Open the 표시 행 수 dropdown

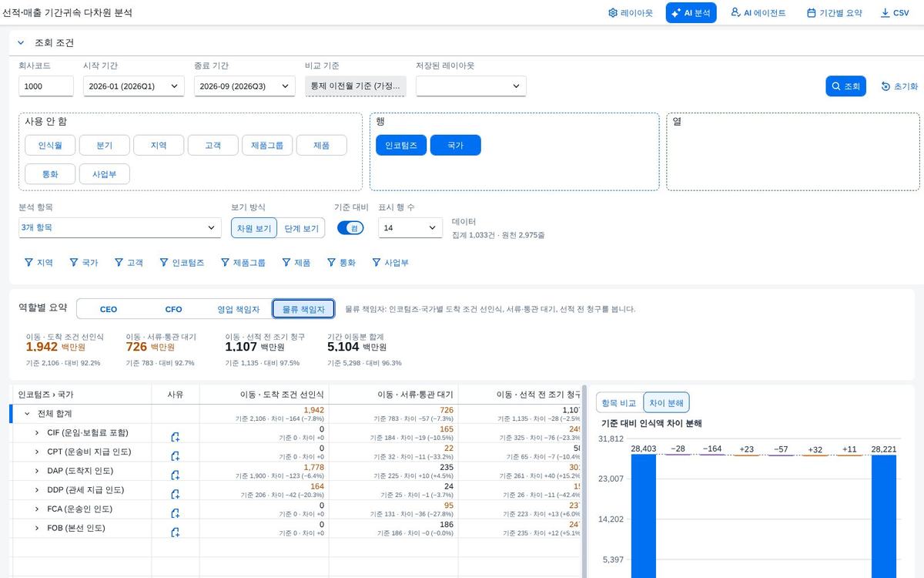[410, 227]
